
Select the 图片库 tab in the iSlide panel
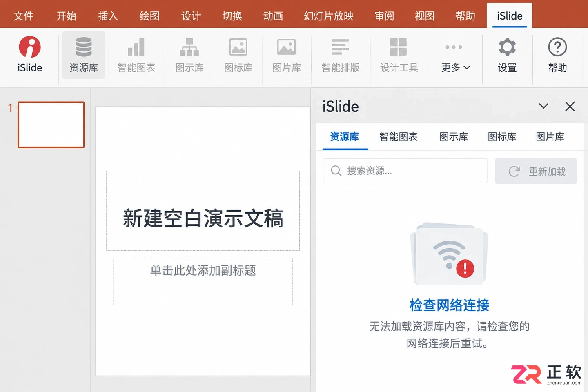(550, 137)
